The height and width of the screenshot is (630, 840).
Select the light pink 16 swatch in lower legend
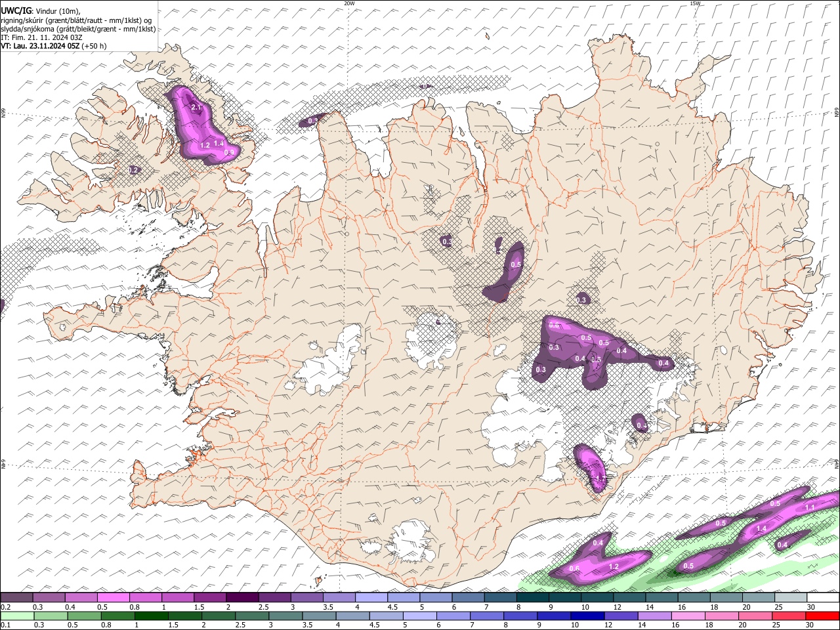[688, 616]
